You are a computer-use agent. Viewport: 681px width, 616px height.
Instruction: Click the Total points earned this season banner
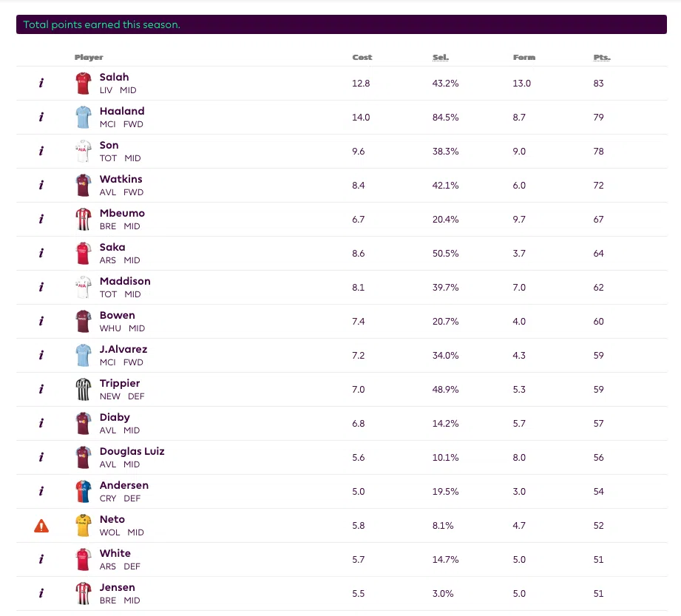(342, 24)
